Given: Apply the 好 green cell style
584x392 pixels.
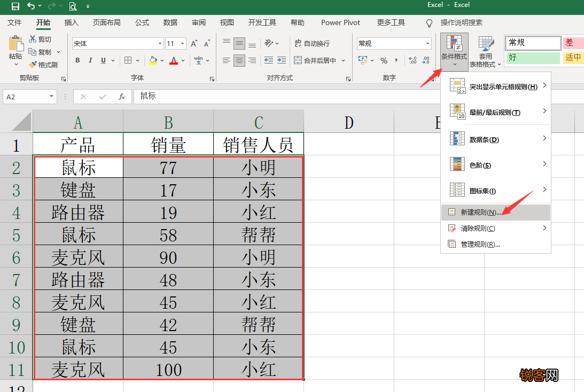Looking at the screenshot, I should point(533,57).
